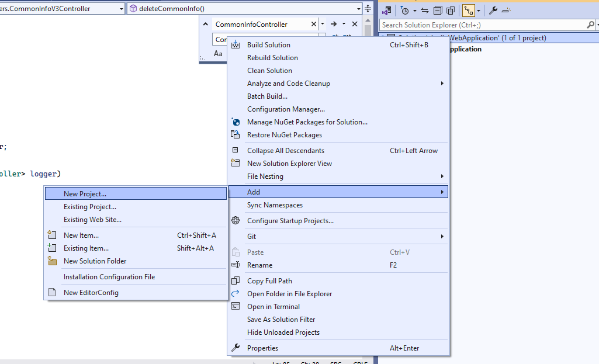This screenshot has width=599, height=364.
Task: Click the New Solution Folder folder icon
Action: 53,261
